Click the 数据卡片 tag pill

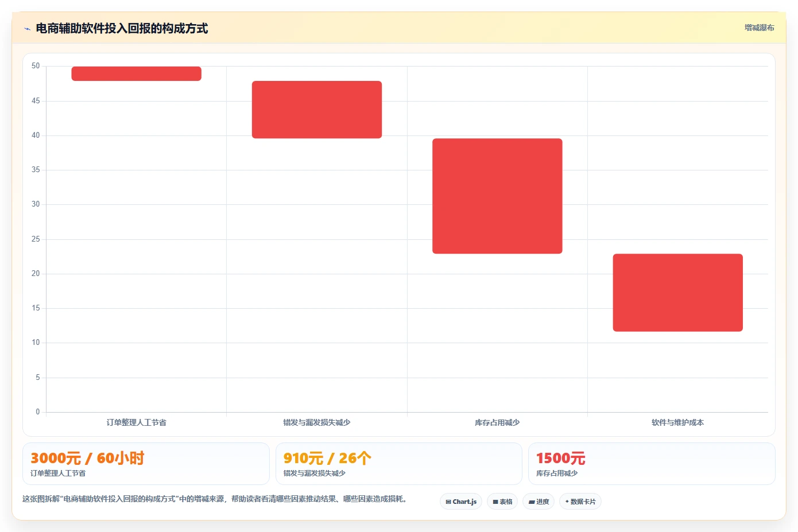pyautogui.click(x=580, y=502)
